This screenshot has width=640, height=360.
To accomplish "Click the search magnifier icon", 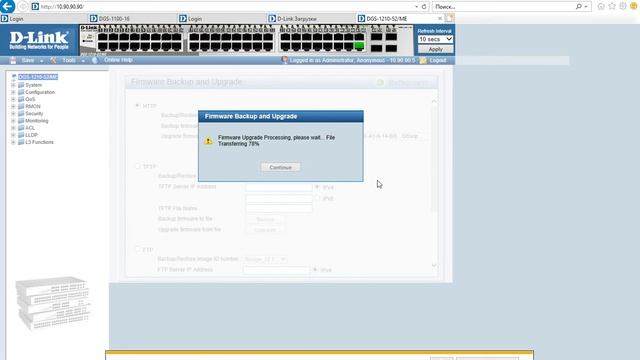I will click(578, 7).
